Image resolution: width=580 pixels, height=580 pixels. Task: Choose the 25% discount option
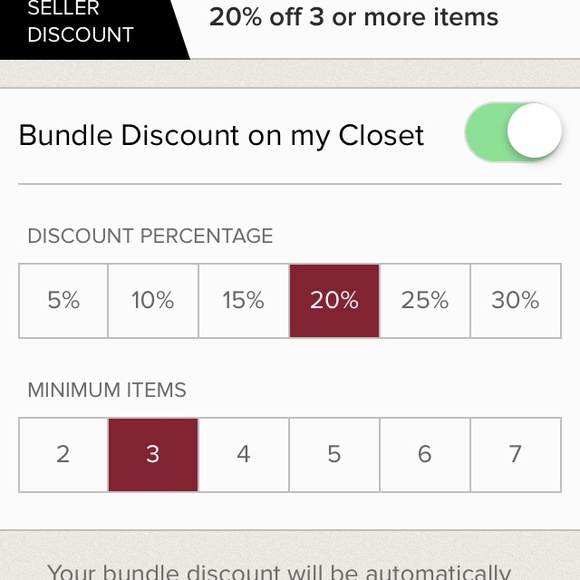click(425, 300)
